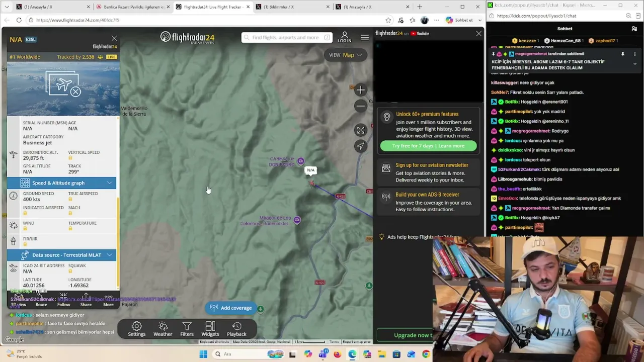Click the Add coverage button

231,308
